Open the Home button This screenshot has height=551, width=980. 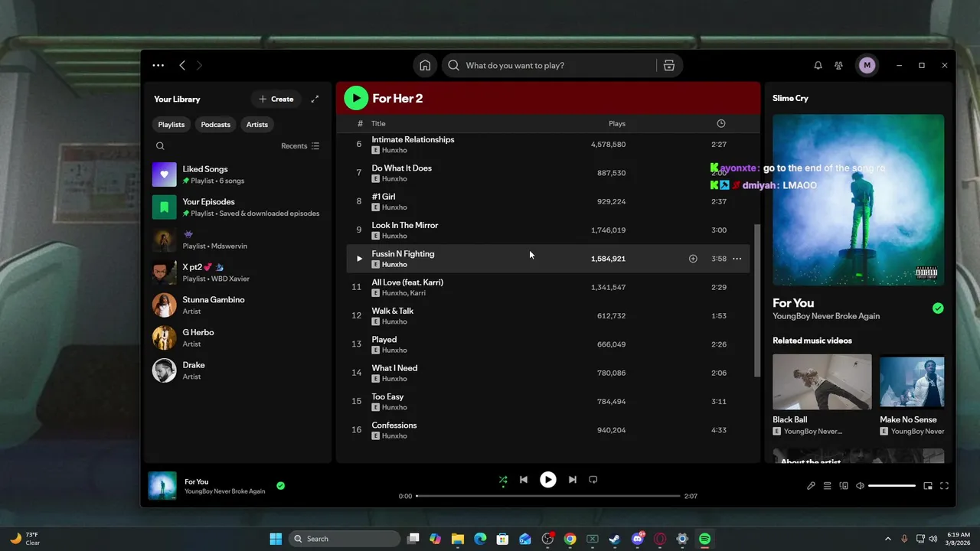point(425,66)
